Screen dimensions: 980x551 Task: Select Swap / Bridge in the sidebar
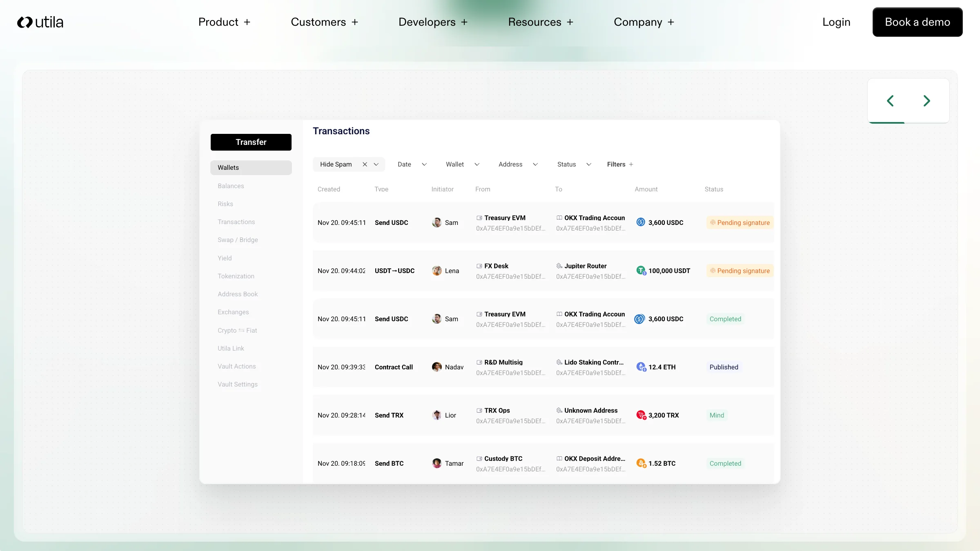tap(238, 240)
